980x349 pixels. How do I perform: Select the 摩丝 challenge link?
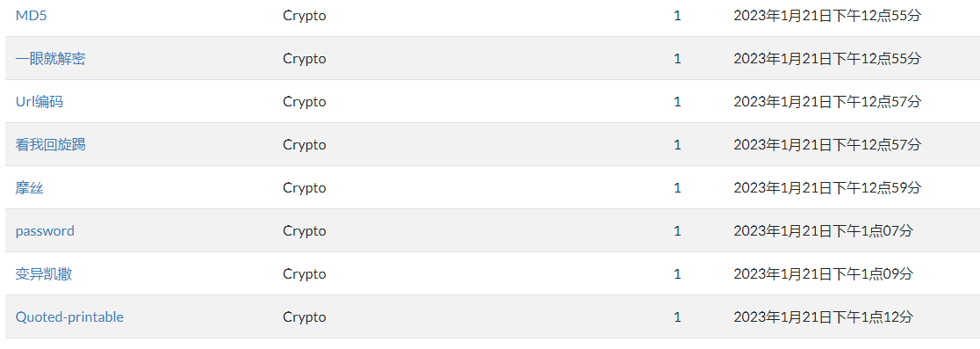click(29, 187)
